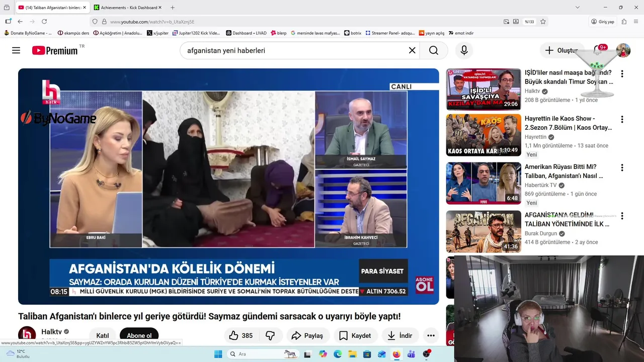This screenshot has width=644, height=362.
Task: Open the Açıköğretim Anadolu bookmark
Action: tap(118, 33)
